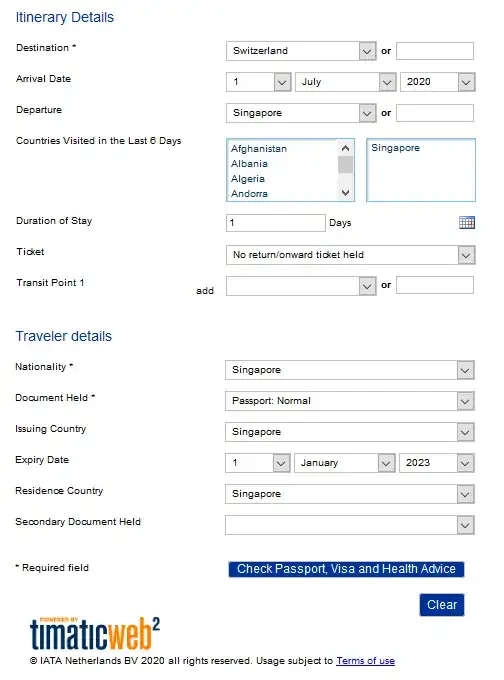Click Check Passport, Visa and Health Advice button
This screenshot has height=680, width=504.
click(346, 569)
